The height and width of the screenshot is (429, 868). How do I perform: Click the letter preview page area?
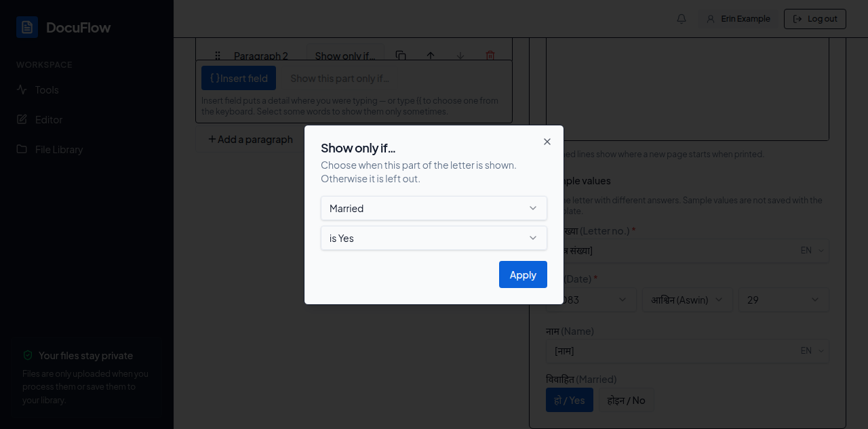(x=688, y=88)
